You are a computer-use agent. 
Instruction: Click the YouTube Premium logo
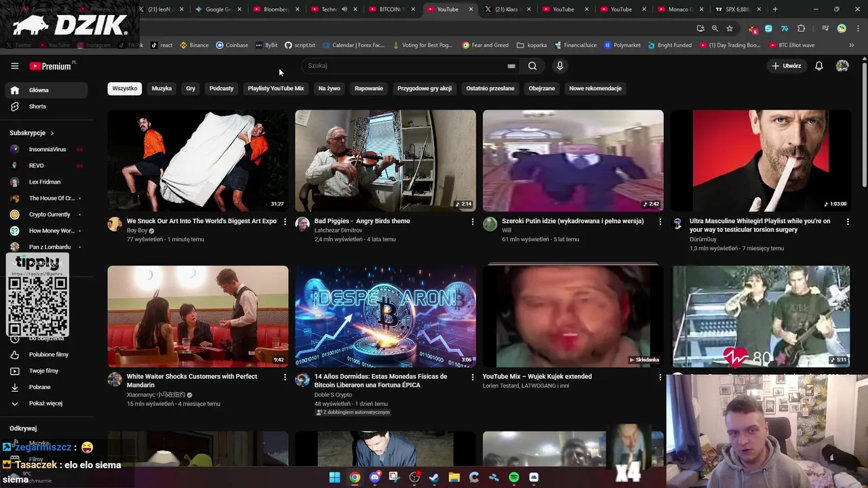[x=50, y=66]
